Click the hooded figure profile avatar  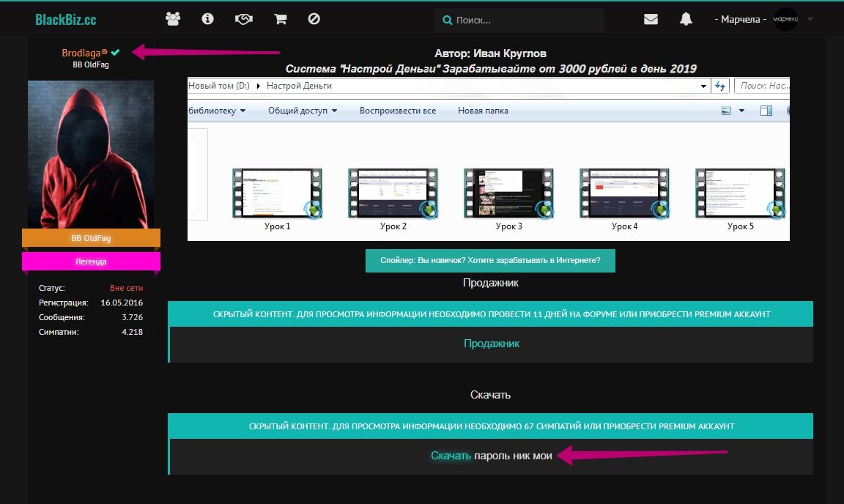(x=91, y=155)
